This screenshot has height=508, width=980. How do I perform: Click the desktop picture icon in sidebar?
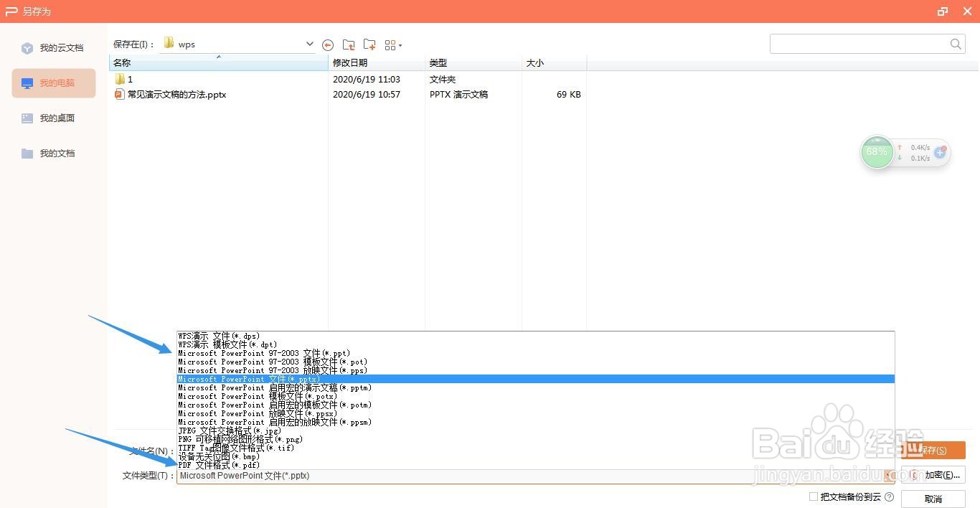pyautogui.click(x=27, y=118)
